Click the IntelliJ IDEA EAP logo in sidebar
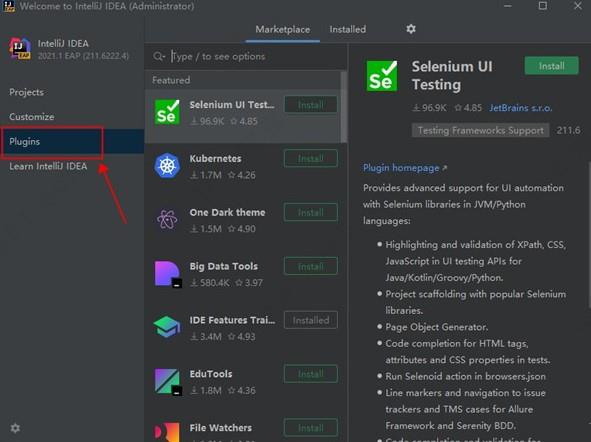The width and height of the screenshot is (591, 442). [x=20, y=49]
